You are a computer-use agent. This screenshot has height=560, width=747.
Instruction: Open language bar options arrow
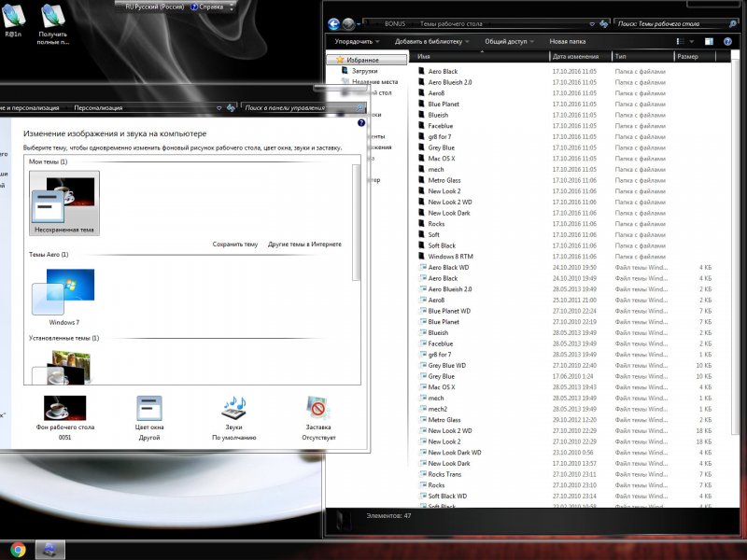tap(232, 7)
